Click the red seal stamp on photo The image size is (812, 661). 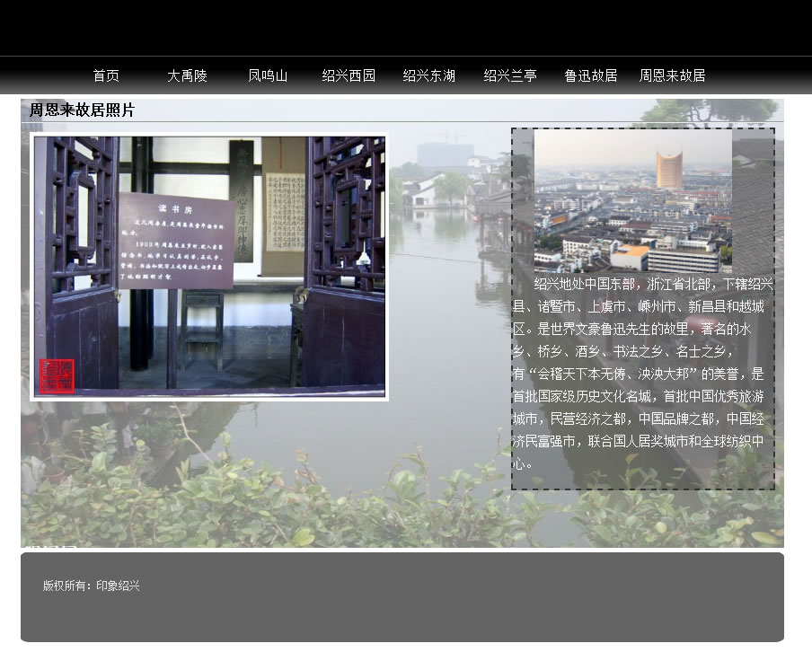tap(57, 375)
